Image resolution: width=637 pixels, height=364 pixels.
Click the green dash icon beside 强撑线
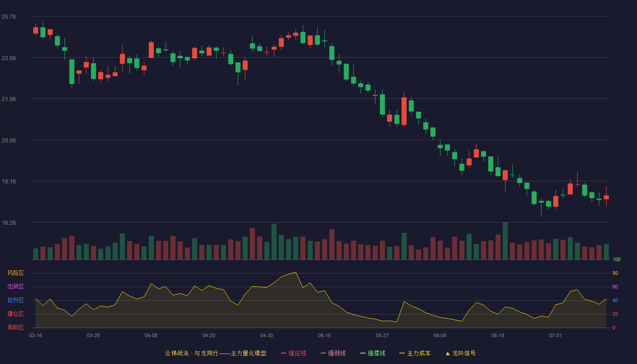pyautogui.click(x=363, y=353)
